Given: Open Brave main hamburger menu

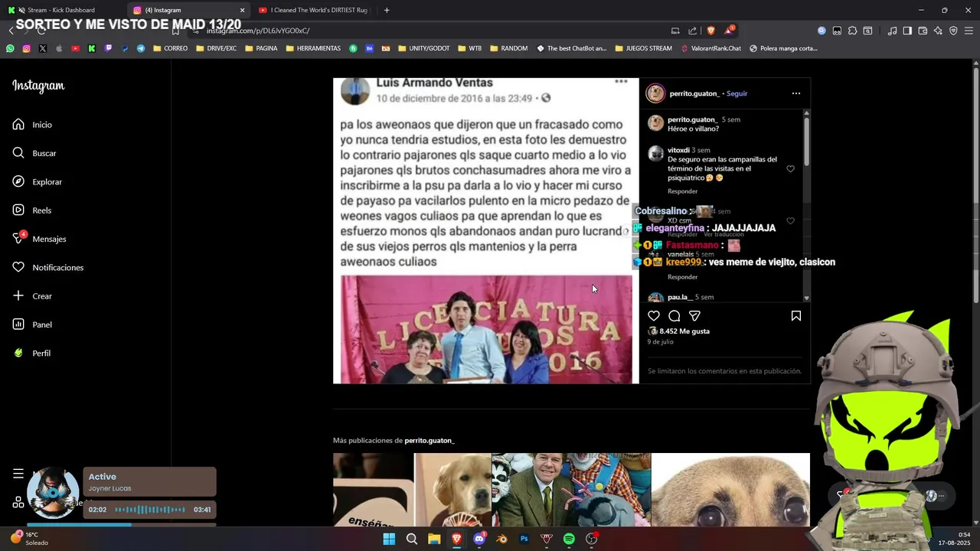Looking at the screenshot, I should [x=969, y=31].
